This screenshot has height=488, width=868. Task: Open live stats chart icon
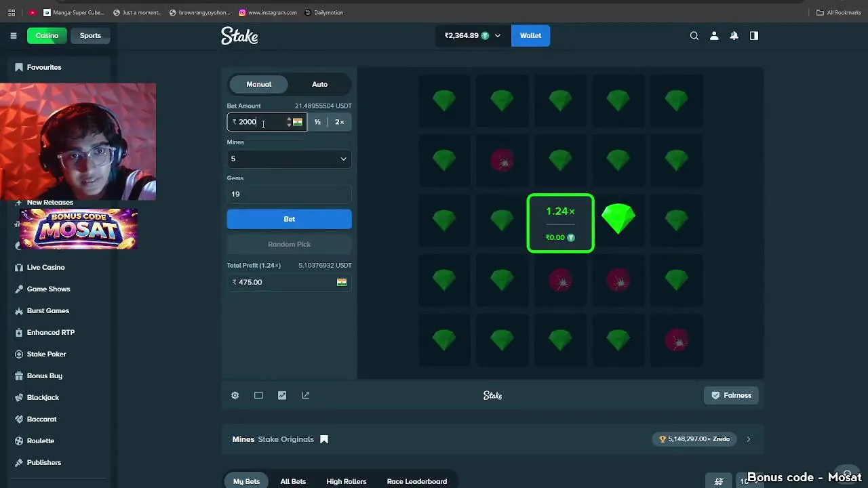click(282, 395)
